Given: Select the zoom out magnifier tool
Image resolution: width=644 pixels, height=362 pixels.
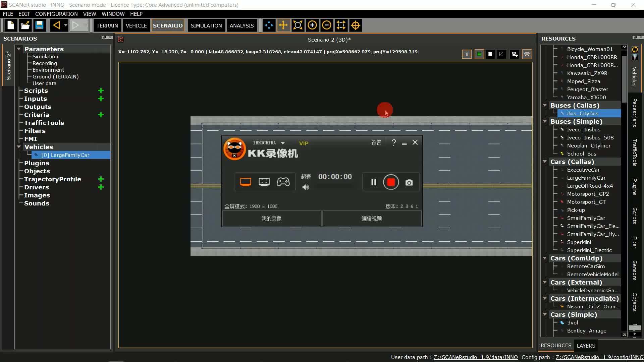Looking at the screenshot, I should coord(326,25).
